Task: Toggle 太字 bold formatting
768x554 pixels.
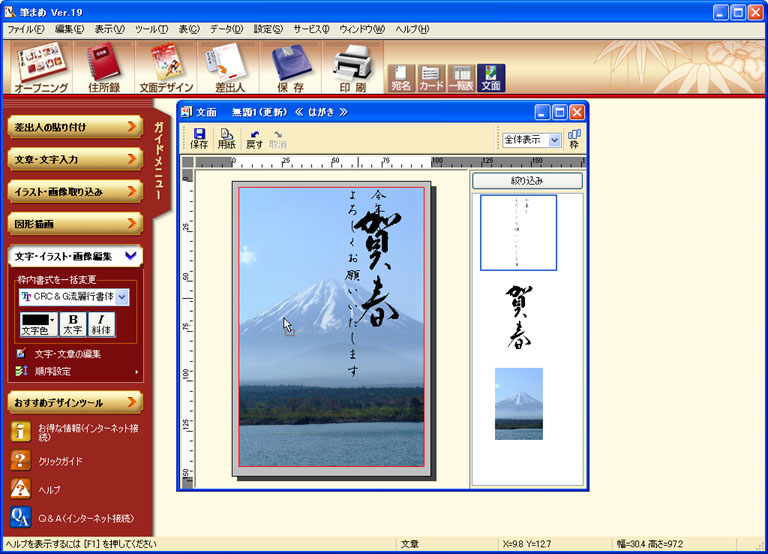Action: (73, 324)
